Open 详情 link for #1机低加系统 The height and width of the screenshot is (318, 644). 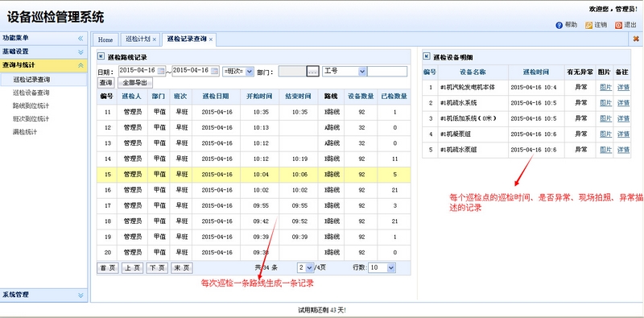[623, 118]
